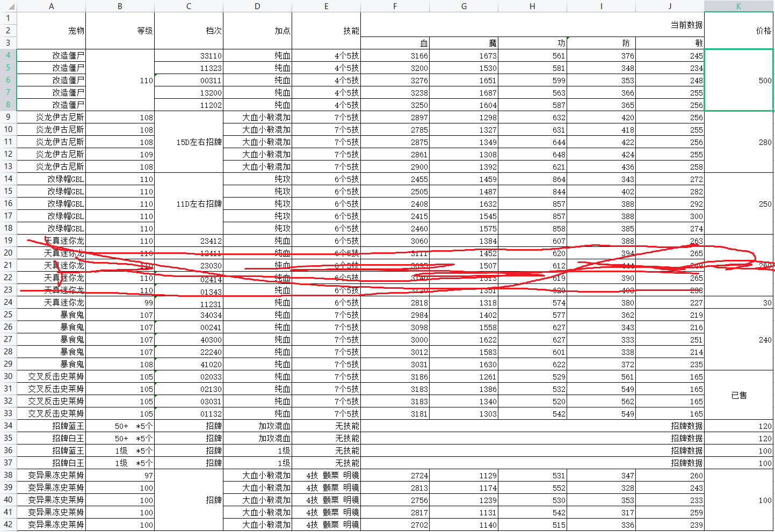Click the merged price cell 500
775x532 pixels.
[x=738, y=80]
